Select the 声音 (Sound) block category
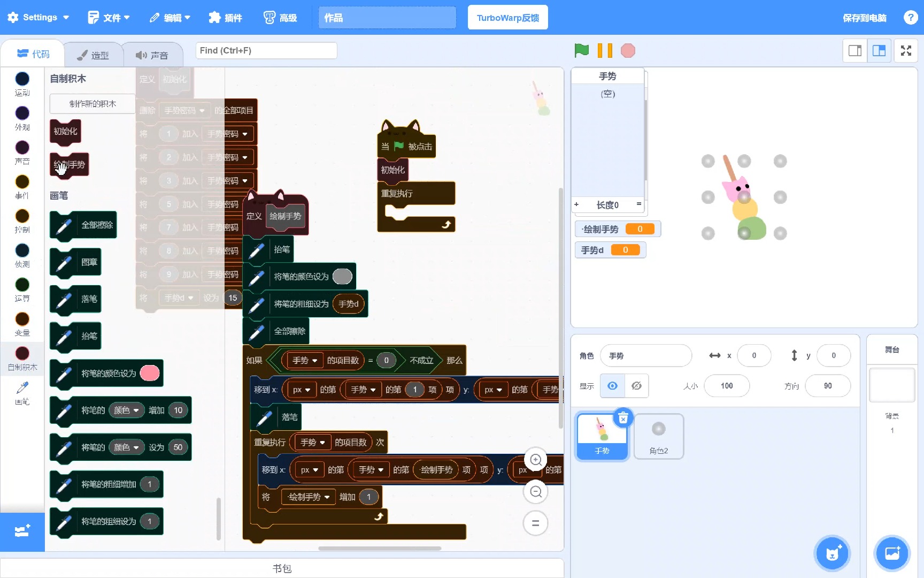The width and height of the screenshot is (924, 578). click(22, 153)
